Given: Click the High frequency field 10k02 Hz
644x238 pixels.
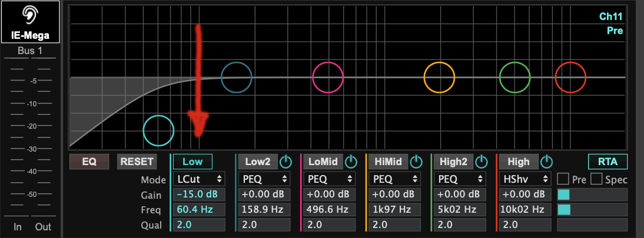Looking at the screenshot, I should (x=525, y=210).
